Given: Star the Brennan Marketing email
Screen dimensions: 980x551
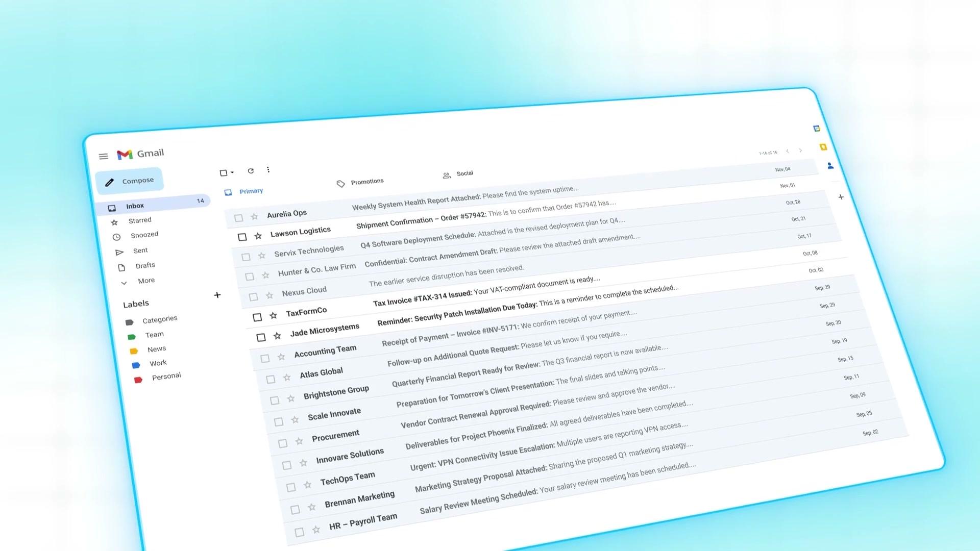Looking at the screenshot, I should click(312, 507).
